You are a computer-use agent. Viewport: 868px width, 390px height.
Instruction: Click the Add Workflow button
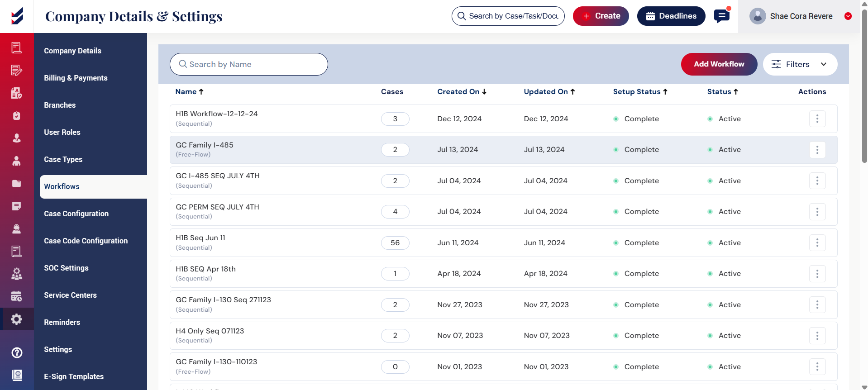[x=719, y=64]
